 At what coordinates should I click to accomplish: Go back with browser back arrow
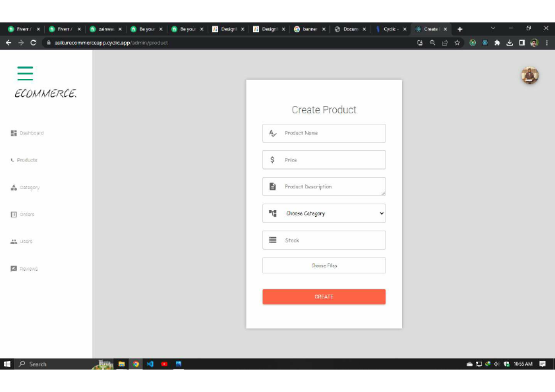click(9, 43)
